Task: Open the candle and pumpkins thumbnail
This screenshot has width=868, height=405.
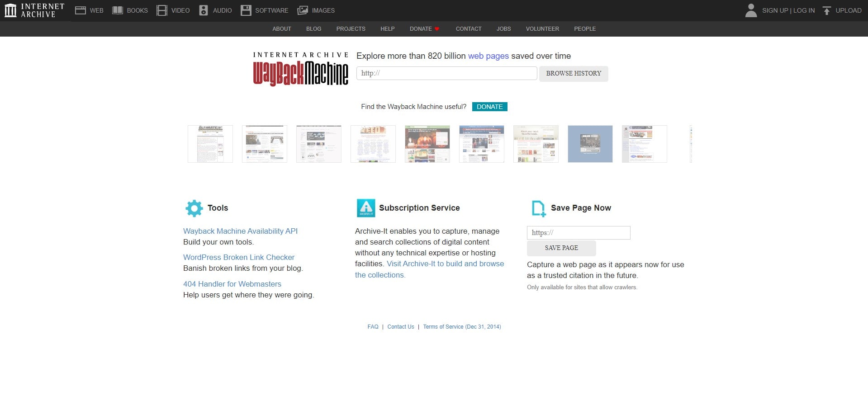Action: click(x=427, y=144)
